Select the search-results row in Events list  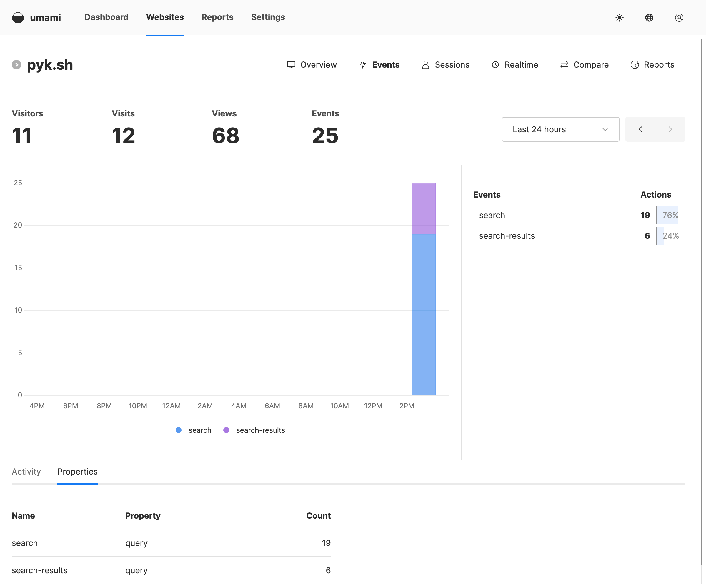tap(507, 236)
